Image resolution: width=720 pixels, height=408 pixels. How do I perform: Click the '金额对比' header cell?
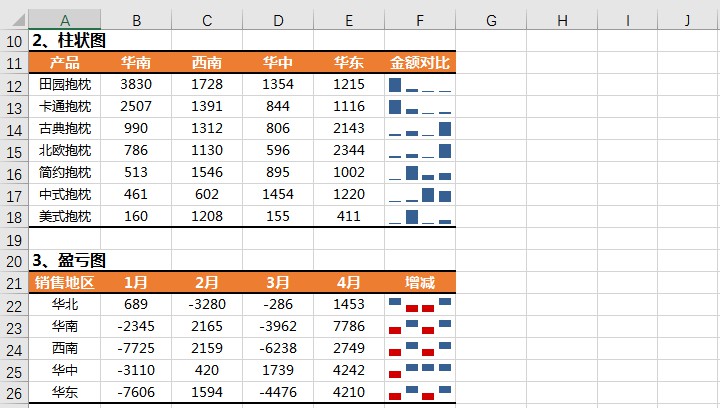pyautogui.click(x=420, y=62)
